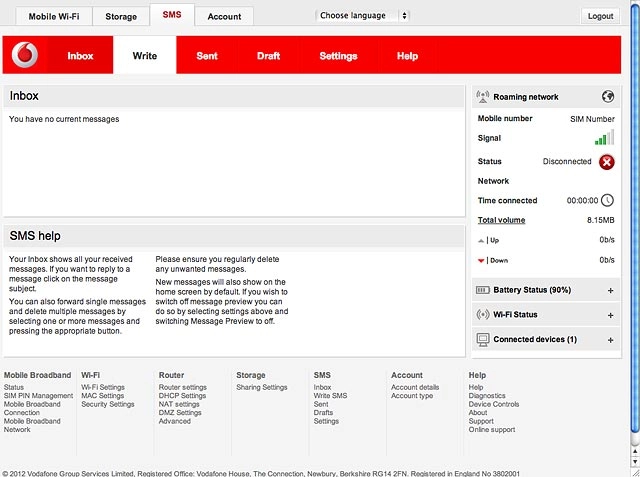The image size is (640, 477).
Task: Click the signal strength bars icon
Action: (604, 137)
